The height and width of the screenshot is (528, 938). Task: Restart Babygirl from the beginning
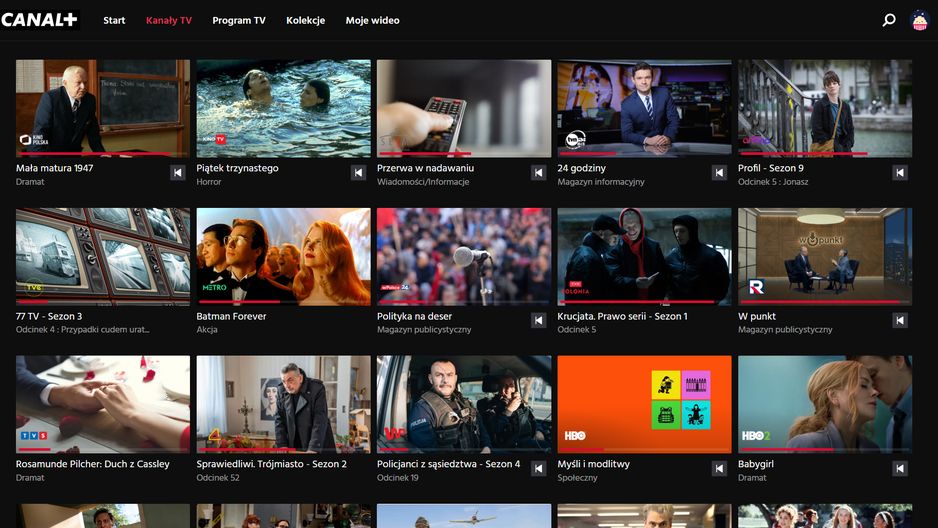(900, 468)
